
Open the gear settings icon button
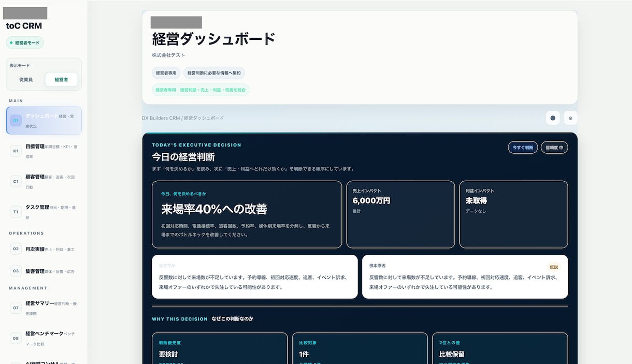(570, 118)
